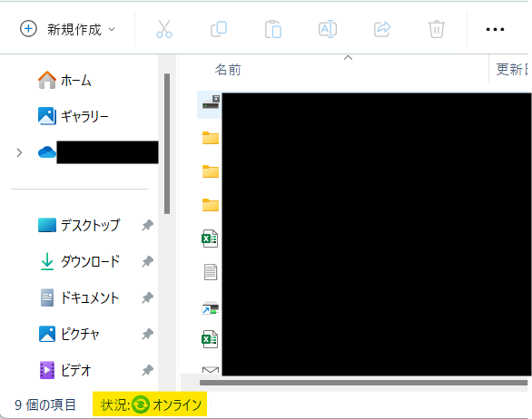532x419 pixels.
Task: Open ドキュメント quick access folder
Action: pyautogui.click(x=80, y=297)
